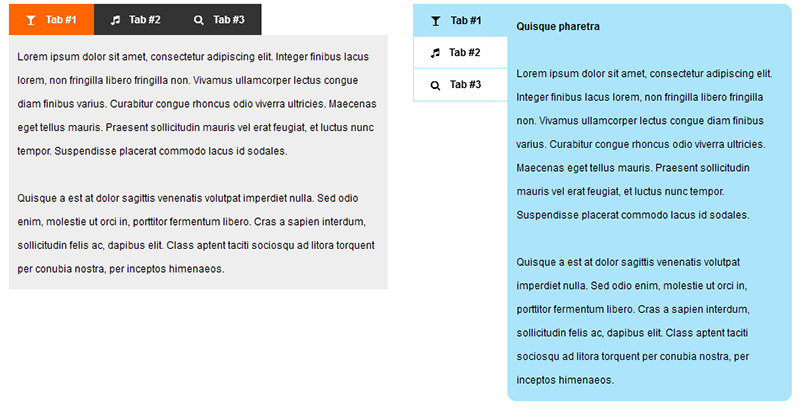Switch to the dark horizontal Tab #2

(x=136, y=19)
